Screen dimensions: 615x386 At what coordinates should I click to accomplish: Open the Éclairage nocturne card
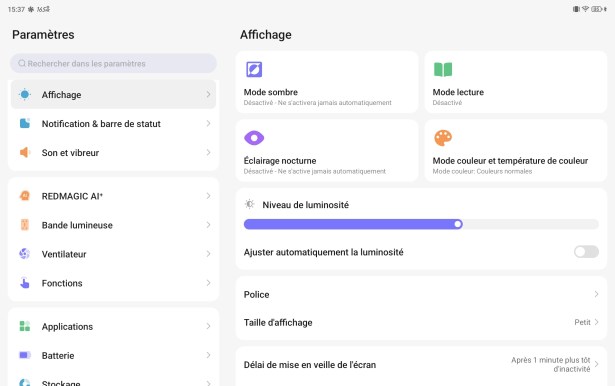pyautogui.click(x=327, y=150)
